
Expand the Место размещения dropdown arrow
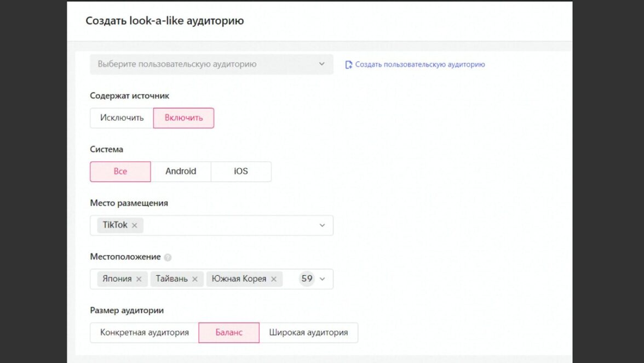tap(322, 225)
